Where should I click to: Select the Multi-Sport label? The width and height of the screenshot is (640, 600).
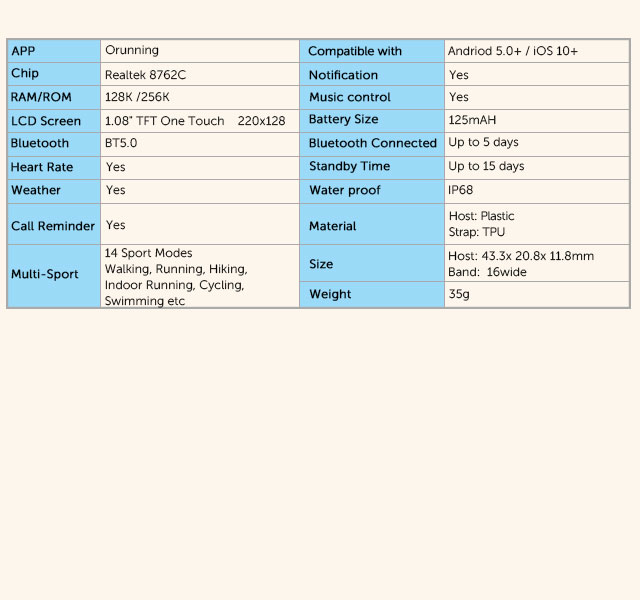[x=44, y=274]
